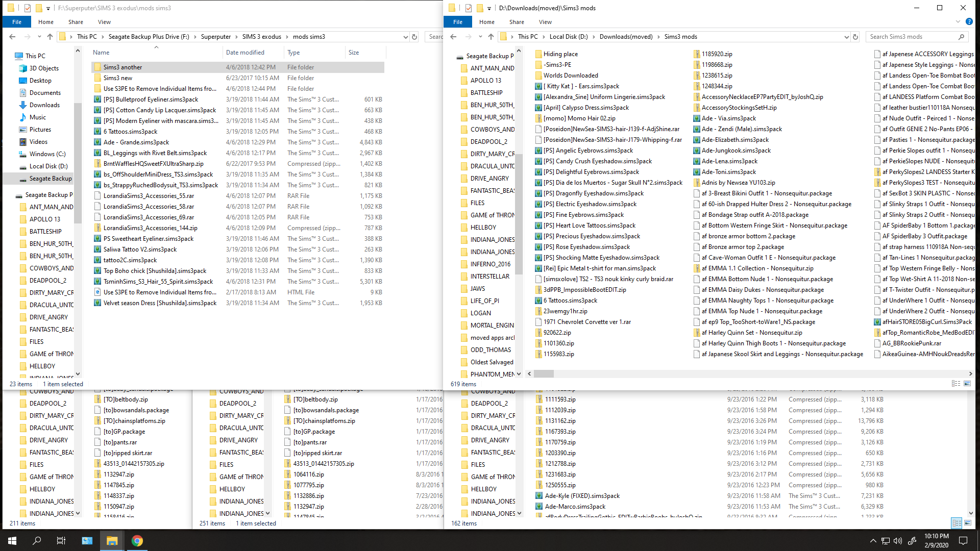980x551 pixels.
Task: Toggle large thumbnails view in 162 items window
Action: (x=968, y=523)
